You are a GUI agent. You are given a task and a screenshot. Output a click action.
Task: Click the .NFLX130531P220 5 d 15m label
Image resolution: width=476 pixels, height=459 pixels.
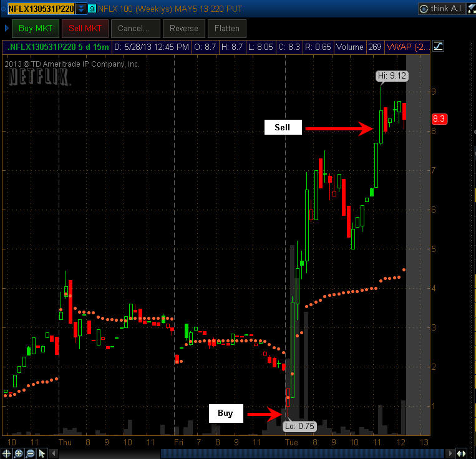click(57, 47)
